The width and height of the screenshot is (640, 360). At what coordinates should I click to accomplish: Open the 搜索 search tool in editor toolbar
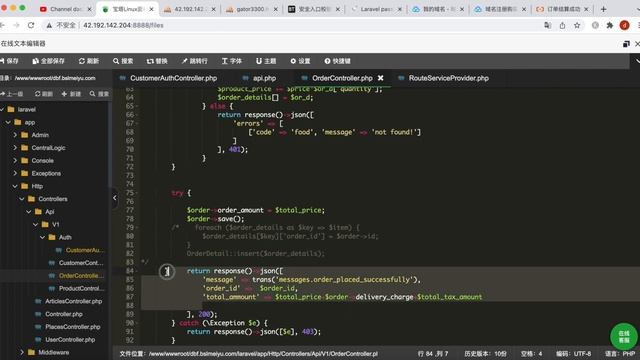123,61
